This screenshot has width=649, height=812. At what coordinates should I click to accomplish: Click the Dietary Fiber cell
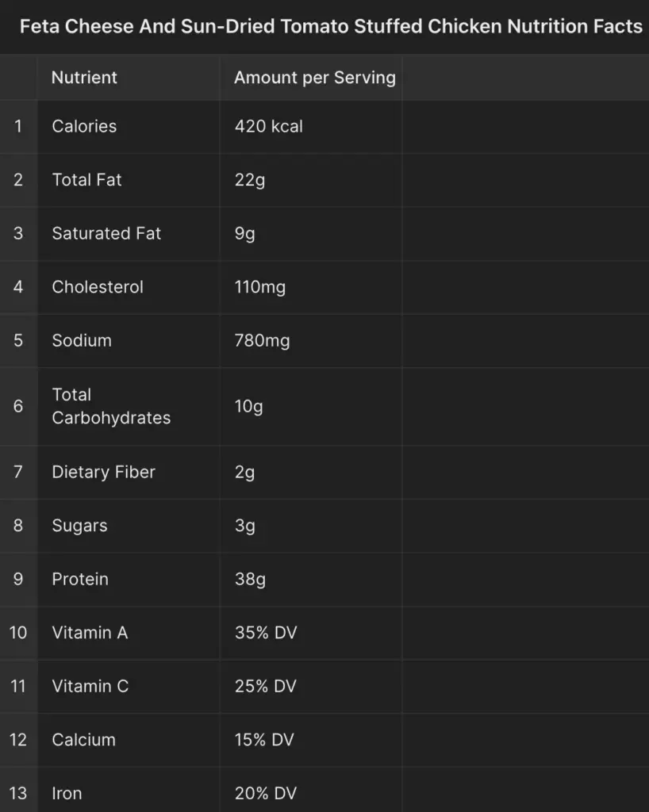[x=129, y=472]
